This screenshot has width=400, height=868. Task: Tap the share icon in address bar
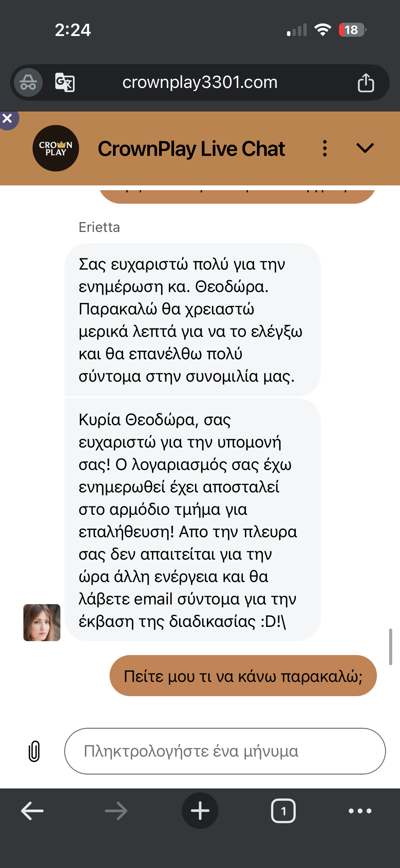[x=366, y=83]
